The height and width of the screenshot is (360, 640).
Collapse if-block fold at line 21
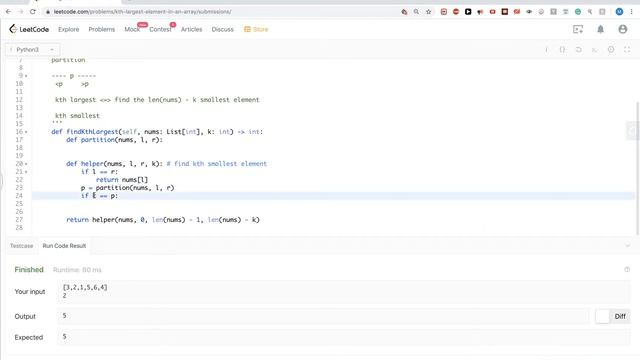click(26, 172)
